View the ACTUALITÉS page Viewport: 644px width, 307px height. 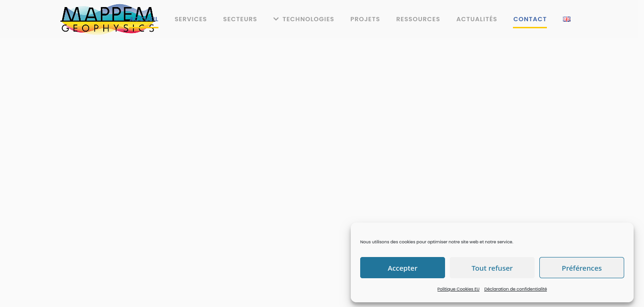point(477,19)
